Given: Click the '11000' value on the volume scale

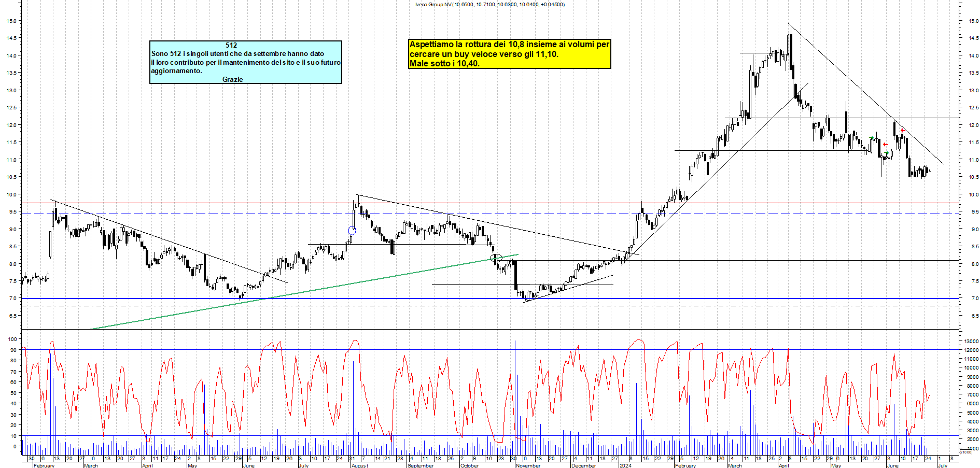Looking at the screenshot, I should click(x=971, y=359).
